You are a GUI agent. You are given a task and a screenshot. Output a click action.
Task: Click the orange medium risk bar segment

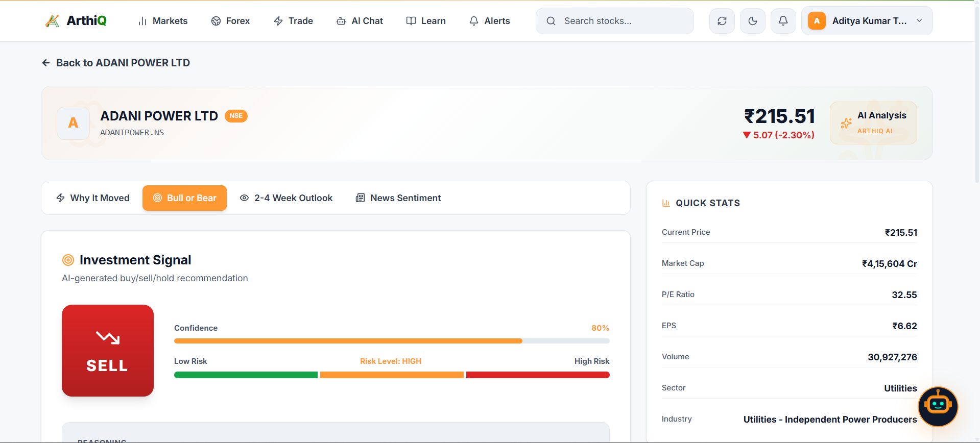[392, 375]
